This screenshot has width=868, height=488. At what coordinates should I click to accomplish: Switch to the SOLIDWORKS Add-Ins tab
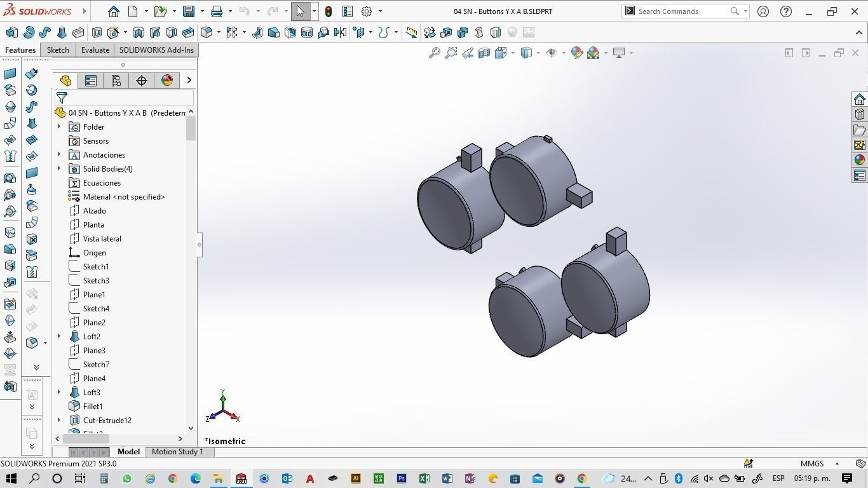(x=156, y=50)
